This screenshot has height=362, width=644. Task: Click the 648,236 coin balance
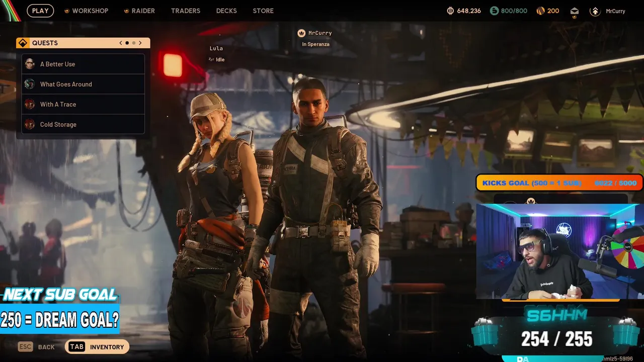(469, 11)
